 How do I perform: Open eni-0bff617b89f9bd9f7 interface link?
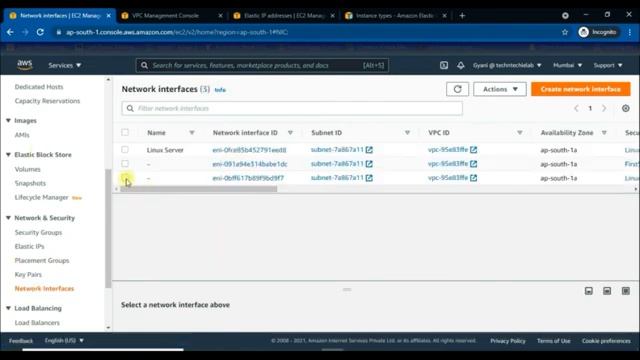pos(248,178)
